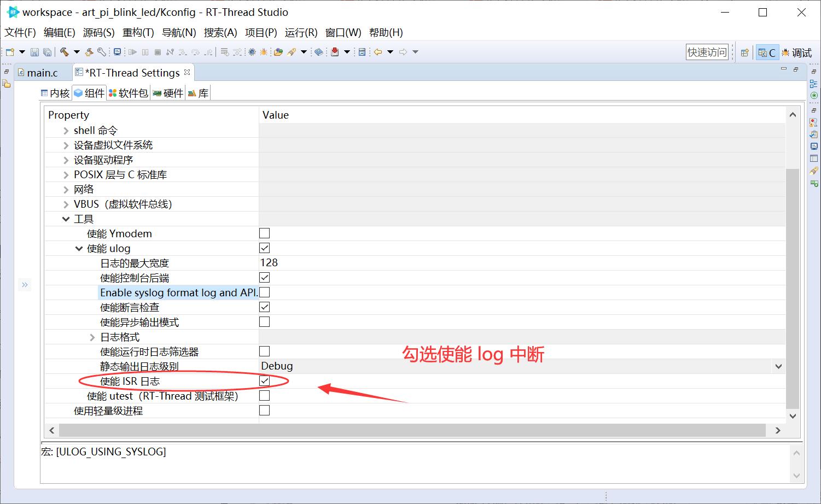The height and width of the screenshot is (504, 821).
Task: Collapse the 工具 tree node
Action: tap(66, 219)
